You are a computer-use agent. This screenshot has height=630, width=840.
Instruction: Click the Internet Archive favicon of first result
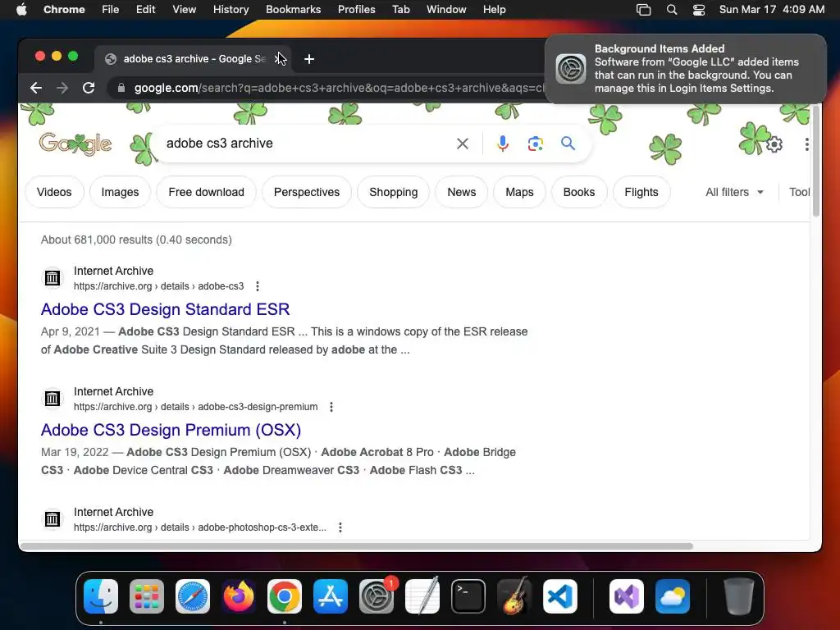52,278
